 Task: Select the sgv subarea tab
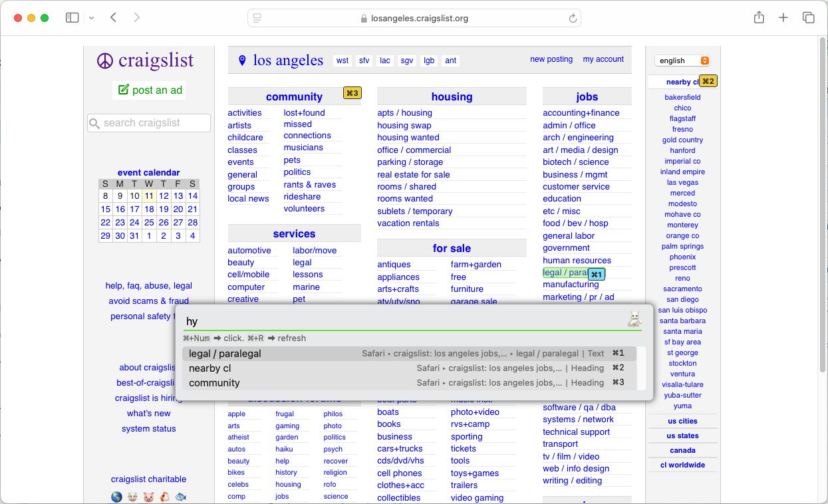click(x=407, y=61)
